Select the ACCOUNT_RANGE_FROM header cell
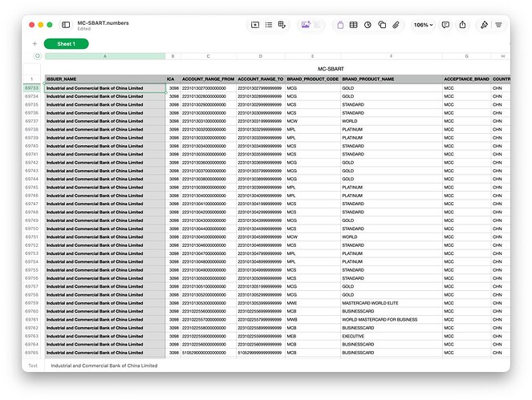Screen dimensions: 532x400 pyautogui.click(x=209, y=79)
